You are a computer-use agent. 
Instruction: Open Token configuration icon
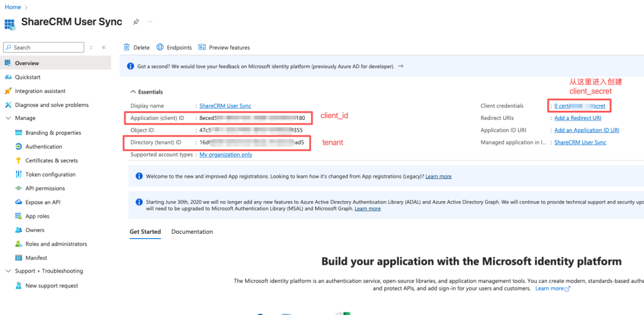(x=18, y=174)
